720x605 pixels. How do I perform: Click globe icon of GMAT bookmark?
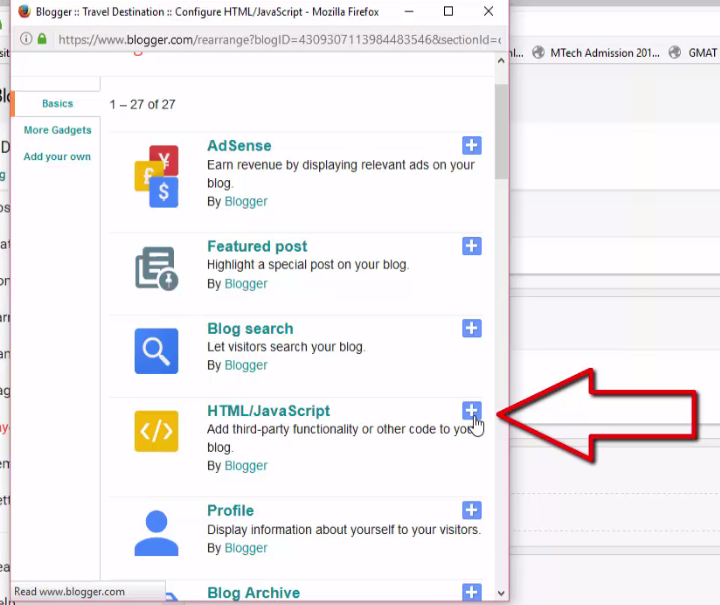[x=675, y=53]
